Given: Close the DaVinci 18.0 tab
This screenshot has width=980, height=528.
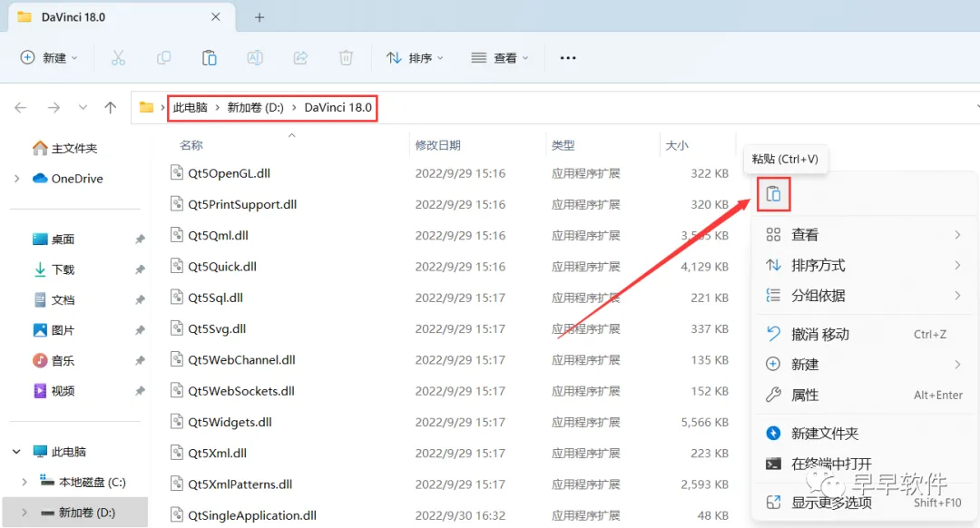Looking at the screenshot, I should coord(216,17).
